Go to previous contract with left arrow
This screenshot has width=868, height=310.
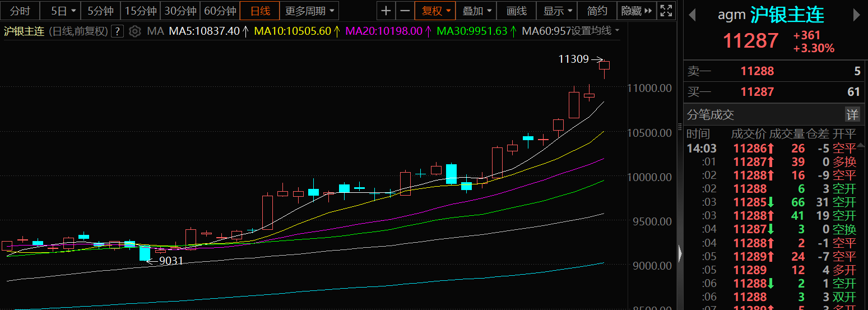(x=692, y=15)
